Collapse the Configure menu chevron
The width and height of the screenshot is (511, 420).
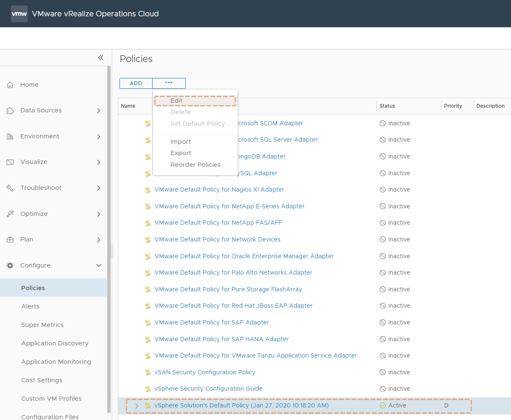click(99, 265)
